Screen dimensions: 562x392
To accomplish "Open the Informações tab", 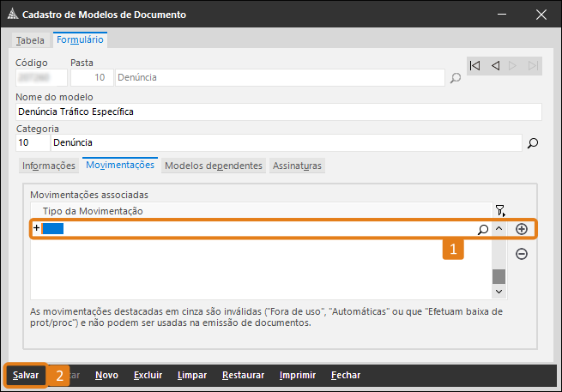I will click(x=48, y=166).
